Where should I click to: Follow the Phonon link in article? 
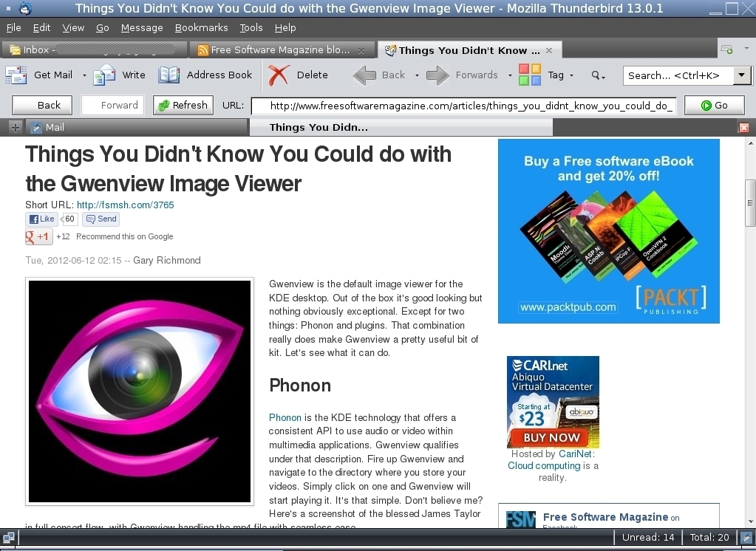click(285, 417)
